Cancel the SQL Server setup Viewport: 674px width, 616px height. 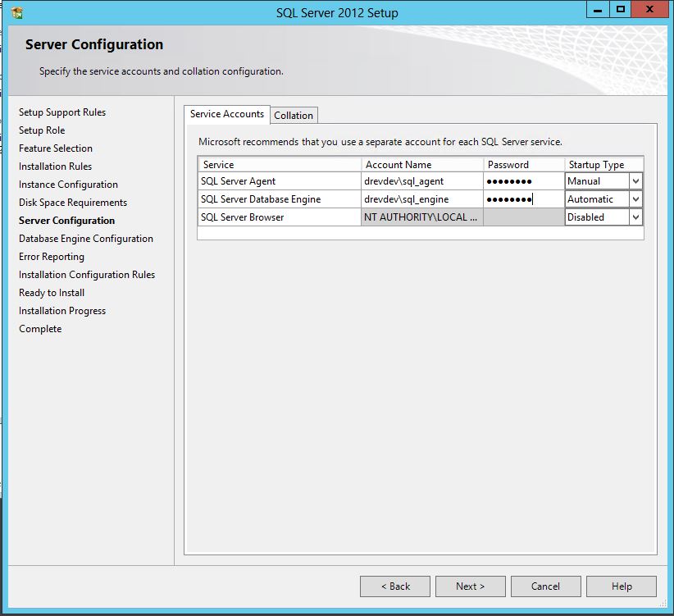point(546,586)
